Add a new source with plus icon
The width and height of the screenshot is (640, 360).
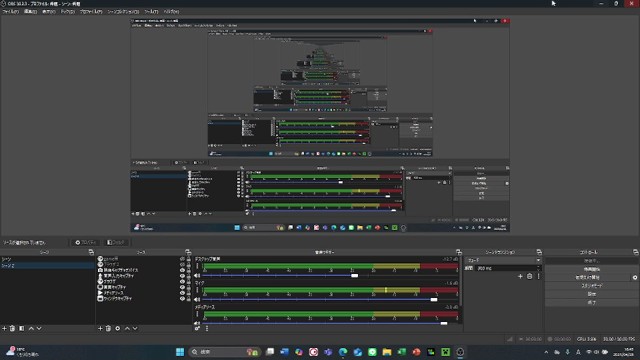click(x=100, y=328)
